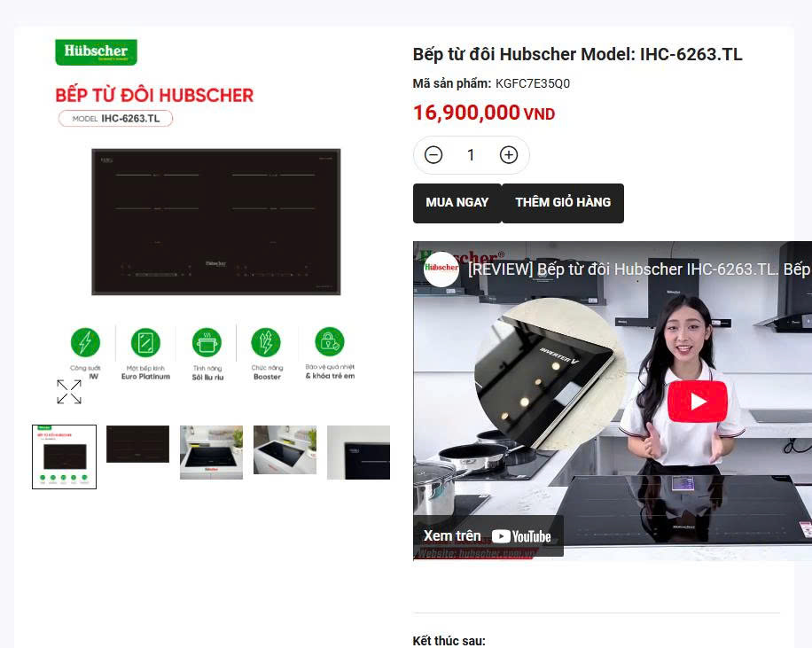
Task: Play the YouTube review video
Action: tap(698, 402)
